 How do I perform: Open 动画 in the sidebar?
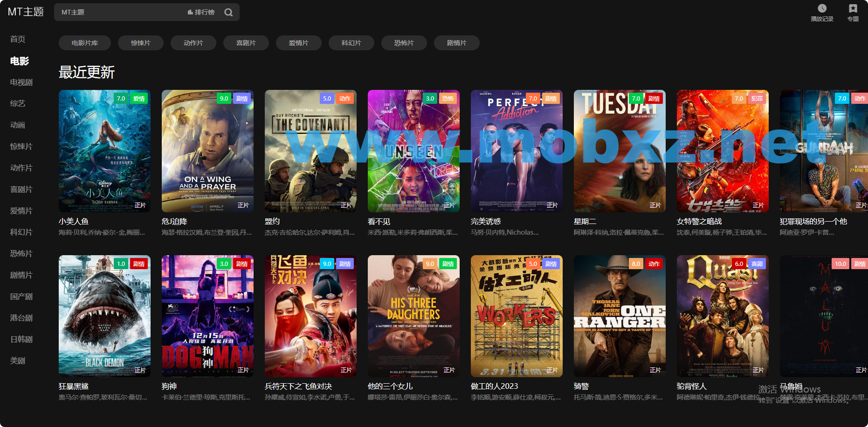(x=18, y=125)
